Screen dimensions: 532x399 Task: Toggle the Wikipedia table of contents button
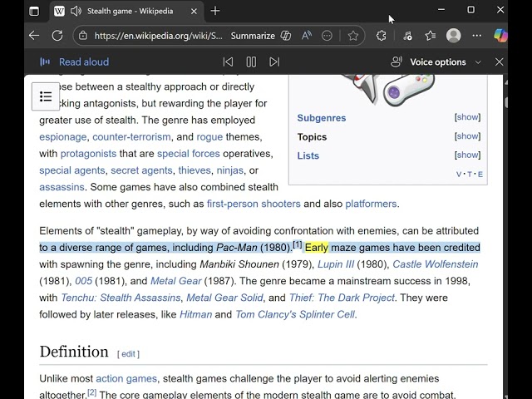46,96
